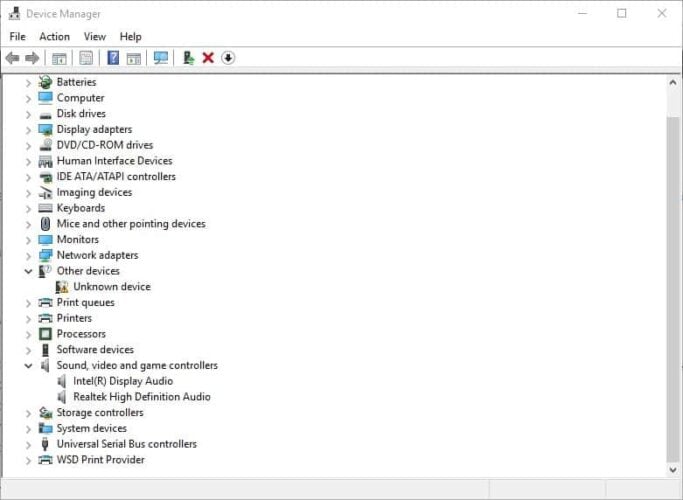Click the scrollbar down arrow

[x=673, y=470]
